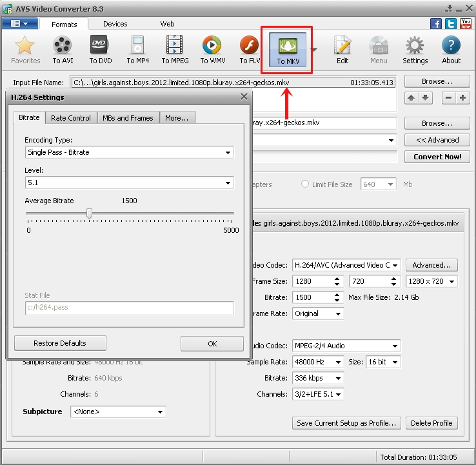Click Restore Defaults in H.264 Settings
Screen dimensions: 476x465
tap(60, 343)
